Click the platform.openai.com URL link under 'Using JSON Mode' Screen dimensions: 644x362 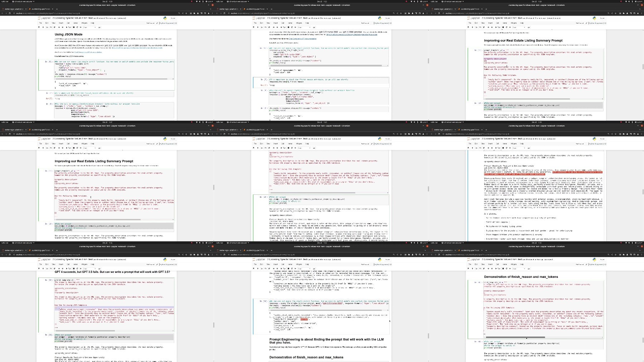[137, 48]
